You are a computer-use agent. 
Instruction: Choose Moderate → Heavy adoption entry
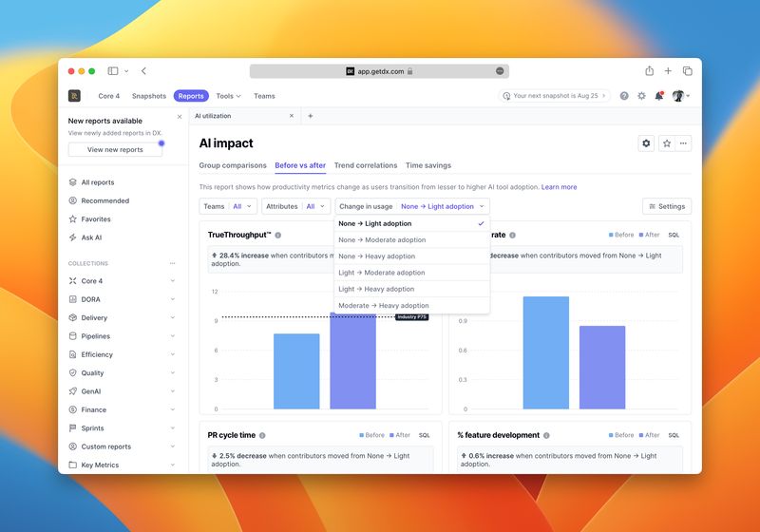(x=383, y=306)
